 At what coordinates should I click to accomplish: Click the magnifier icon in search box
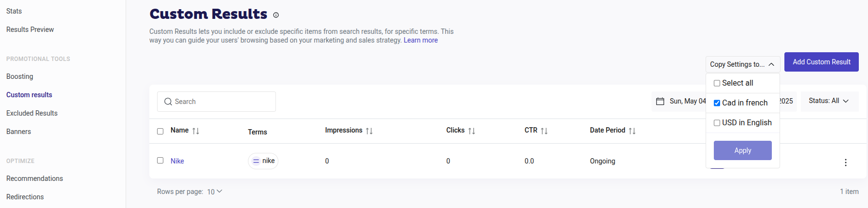tap(168, 102)
